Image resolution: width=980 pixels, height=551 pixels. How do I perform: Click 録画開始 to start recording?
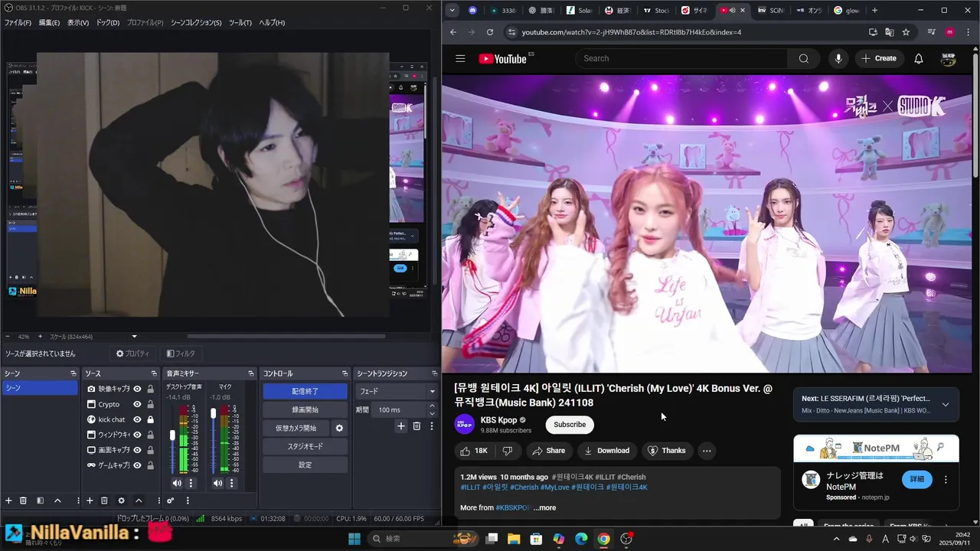coord(305,409)
